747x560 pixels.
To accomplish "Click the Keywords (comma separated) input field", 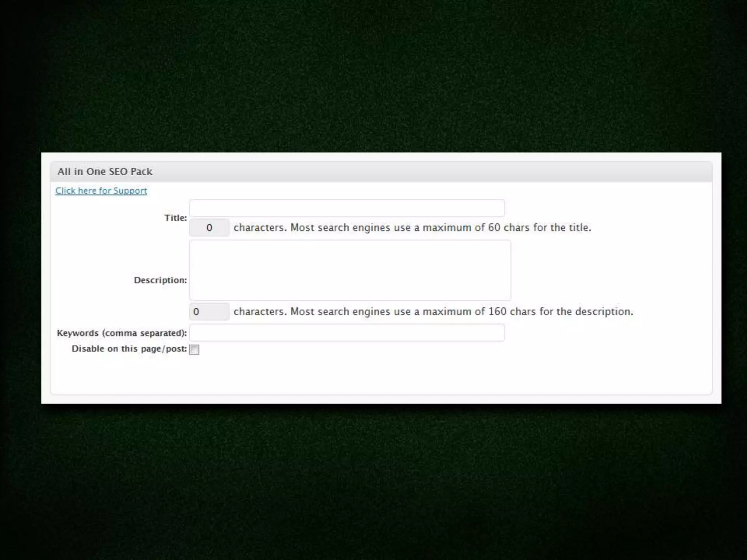I will (x=347, y=333).
